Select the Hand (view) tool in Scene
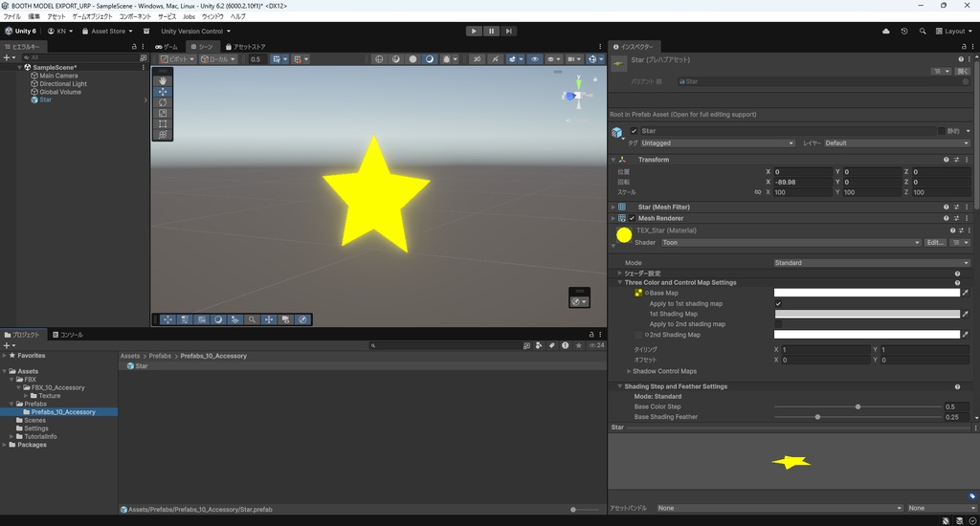The width and height of the screenshot is (980, 526). tap(163, 80)
